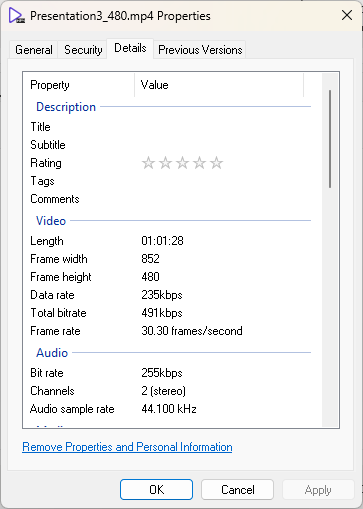
Task: Select the Data rate value 235kbps
Action: [x=162, y=295]
